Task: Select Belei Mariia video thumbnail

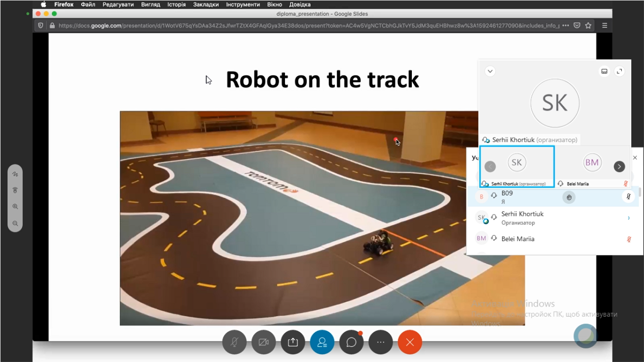Action: (x=592, y=167)
